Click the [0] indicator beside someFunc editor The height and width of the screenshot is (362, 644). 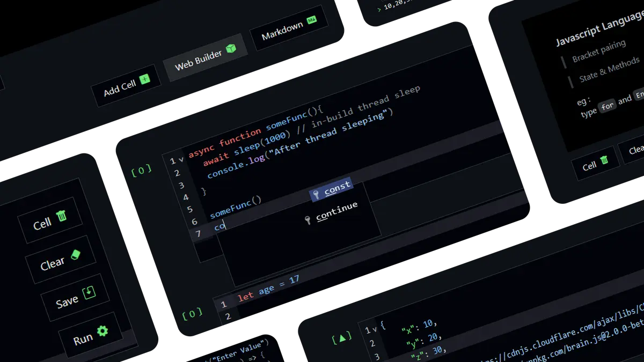tap(141, 171)
